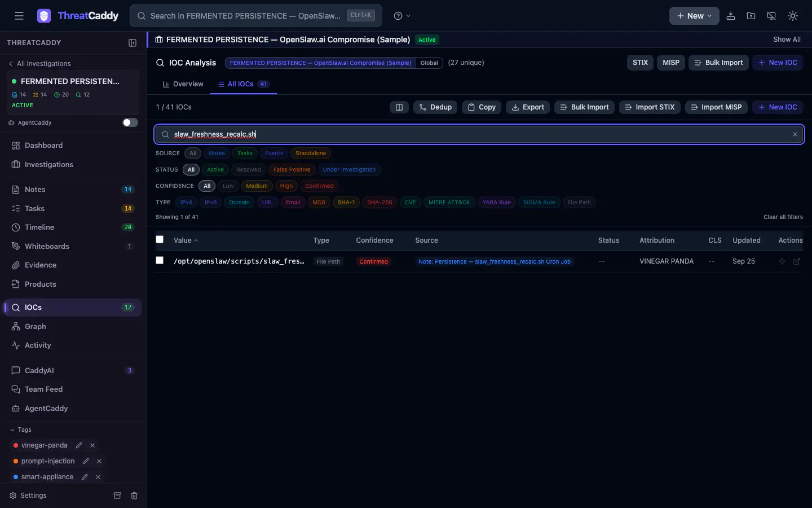The height and width of the screenshot is (508, 812).
Task: Click the screen-off icon in top bar
Action: [771, 16]
